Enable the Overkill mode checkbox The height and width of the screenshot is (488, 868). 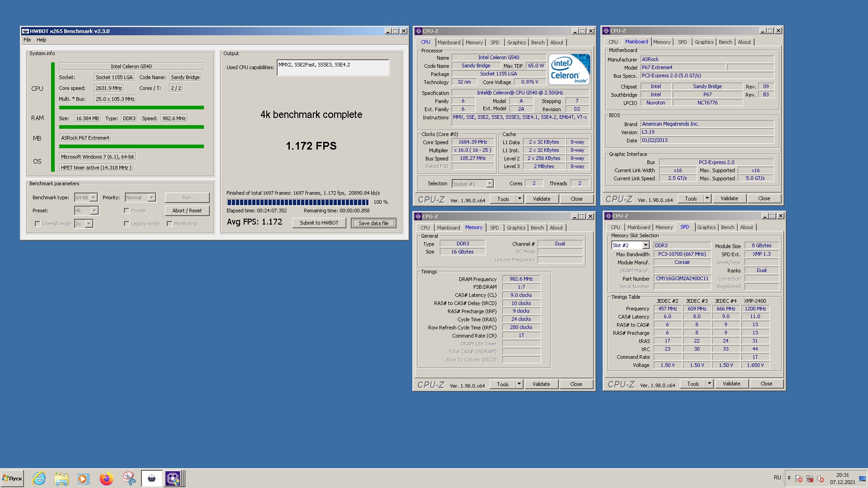pos(38,224)
